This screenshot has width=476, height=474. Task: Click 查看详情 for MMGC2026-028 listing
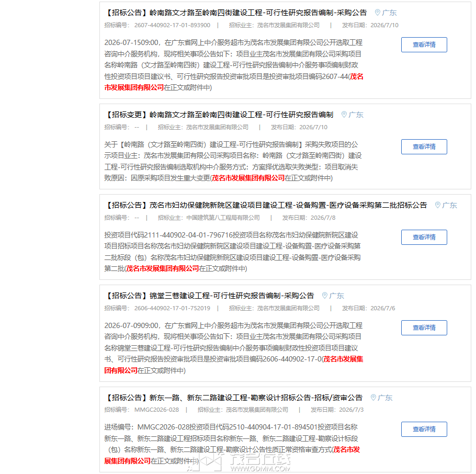[424, 429]
